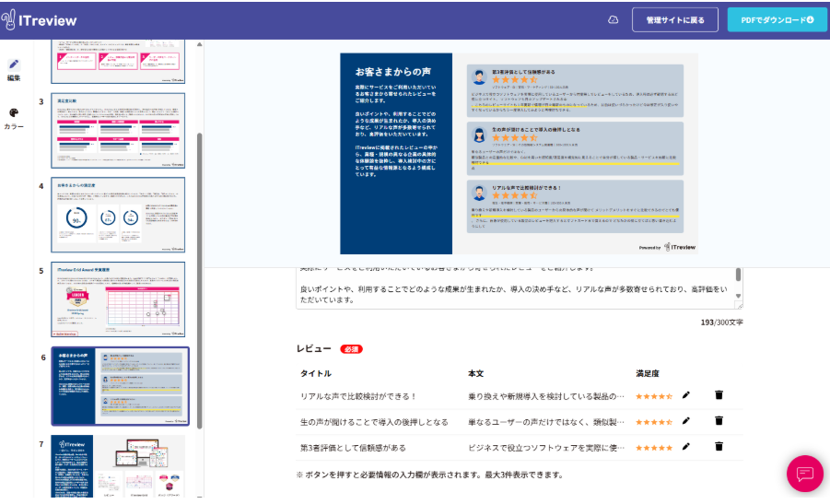The width and height of the screenshot is (830, 504).
Task: Click the star rating in the 生の声が聞けることで導入の後押しとなる row
Action: (x=654, y=422)
